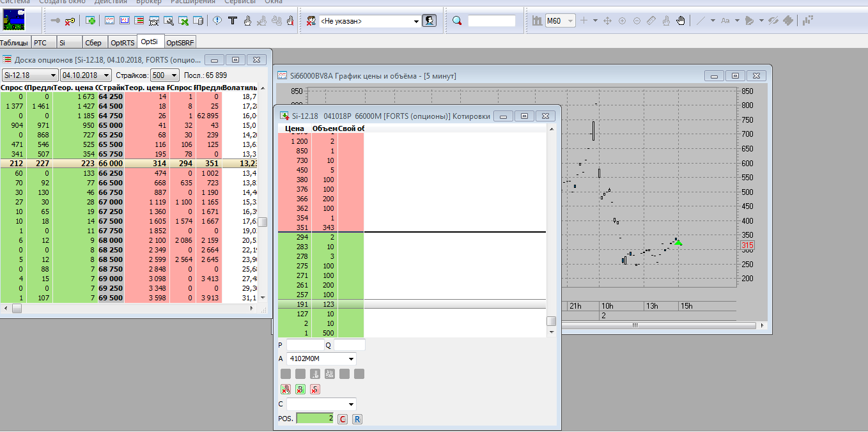Click the cancel buy orders B icon
Viewport: 868px width, 432px height.
tap(300, 389)
